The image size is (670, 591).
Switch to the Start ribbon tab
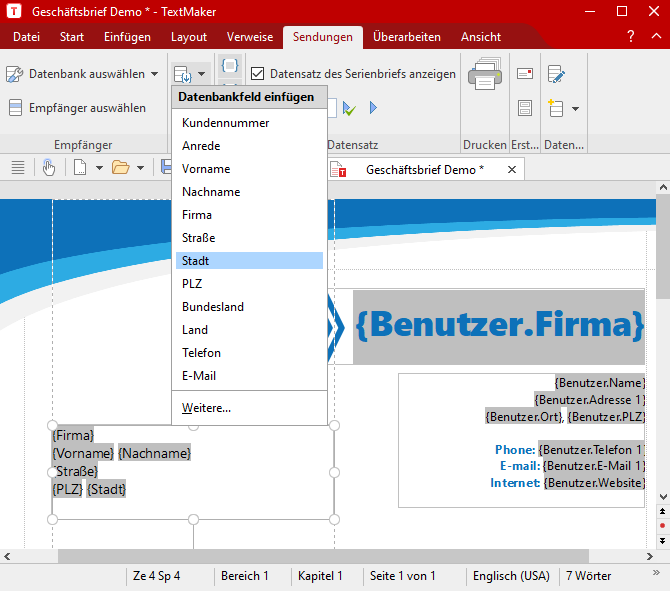72,37
